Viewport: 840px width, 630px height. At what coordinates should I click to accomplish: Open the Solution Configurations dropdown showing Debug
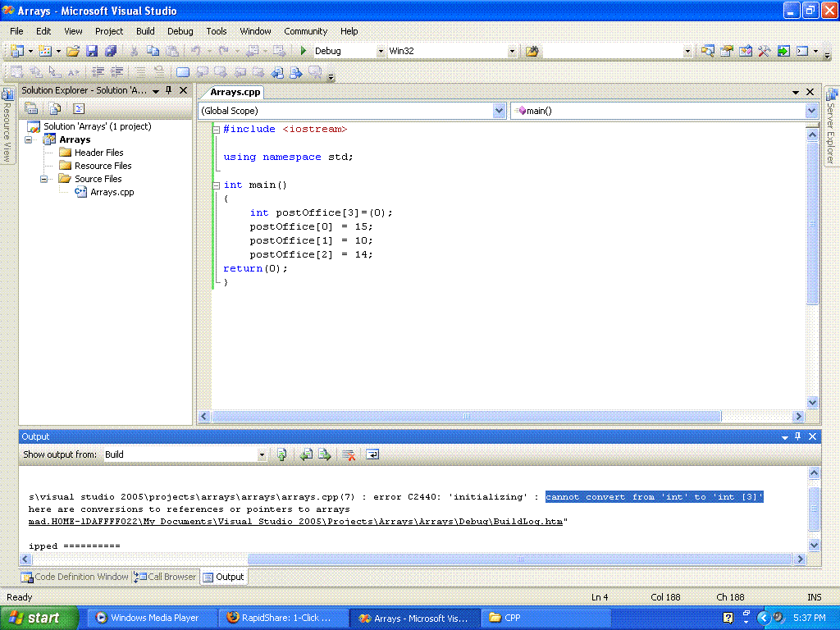pos(380,50)
